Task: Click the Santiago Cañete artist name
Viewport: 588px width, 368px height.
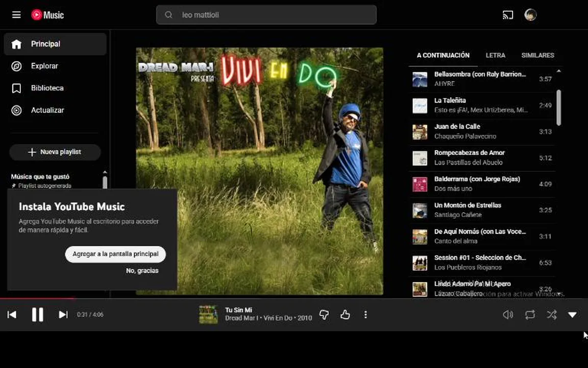Action: [x=458, y=215]
